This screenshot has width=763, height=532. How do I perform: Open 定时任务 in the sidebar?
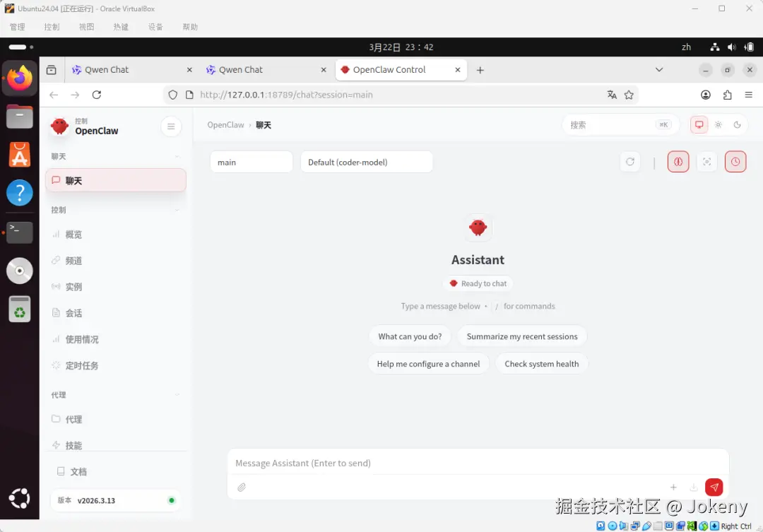[x=115, y=366]
